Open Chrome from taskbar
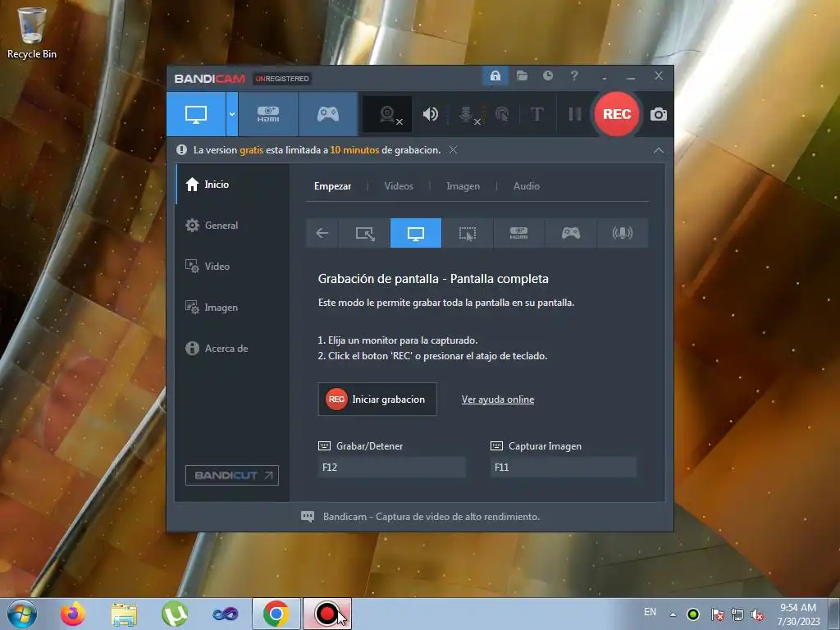The height and width of the screenshot is (630, 840). point(276,614)
